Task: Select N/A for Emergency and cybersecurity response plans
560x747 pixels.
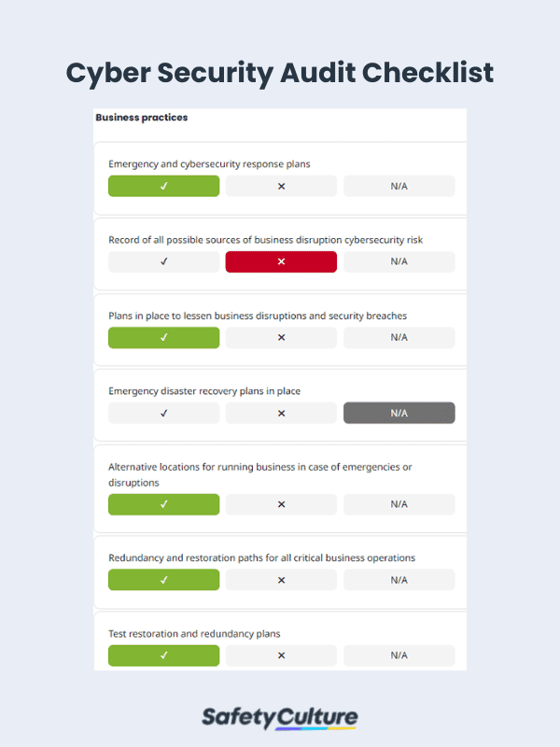Action: click(x=399, y=186)
